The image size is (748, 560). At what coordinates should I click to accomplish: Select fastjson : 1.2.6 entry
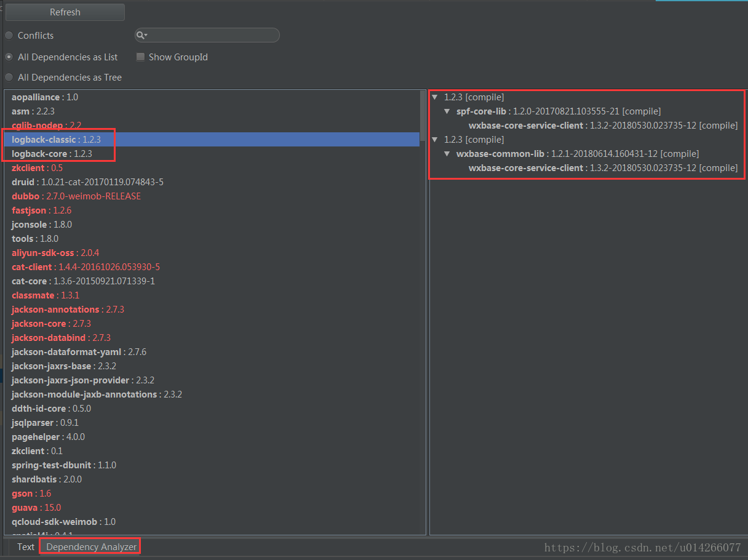[41, 210]
